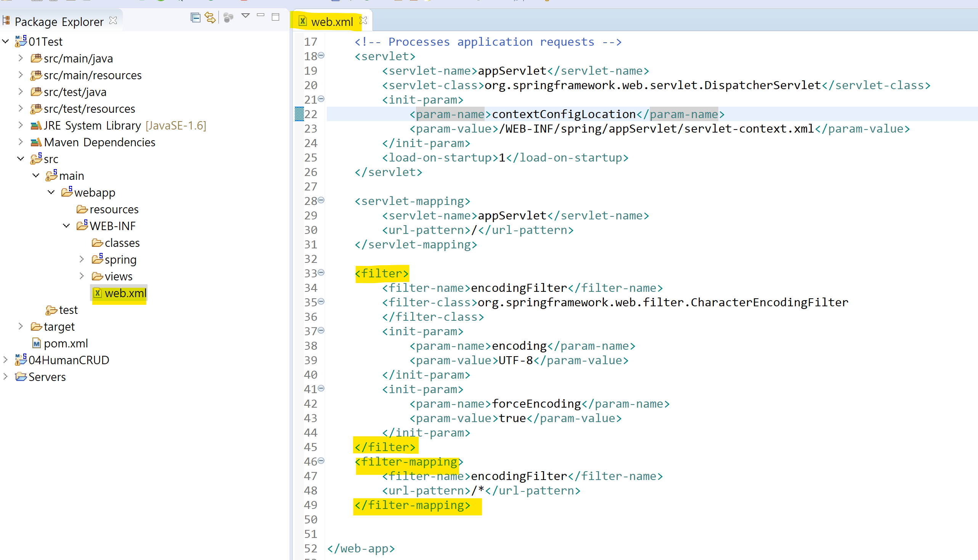Switch to the web.xml editor tab
The image size is (978, 560).
pos(331,22)
